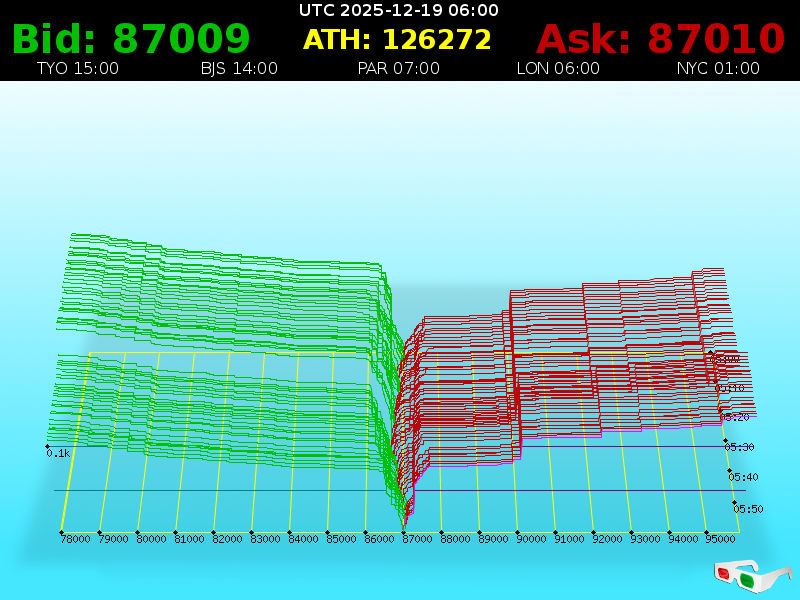This screenshot has width=800, height=600.
Task: Click the 90000 price axis label
Action: pos(531,539)
